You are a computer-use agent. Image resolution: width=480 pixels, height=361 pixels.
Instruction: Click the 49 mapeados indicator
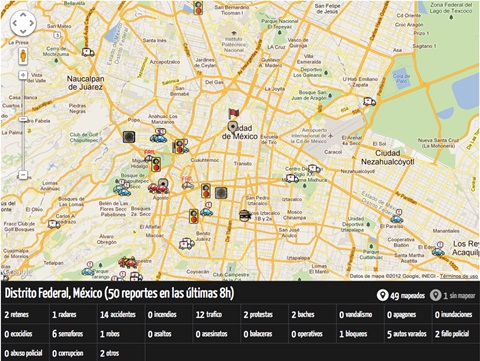[x=401, y=295]
